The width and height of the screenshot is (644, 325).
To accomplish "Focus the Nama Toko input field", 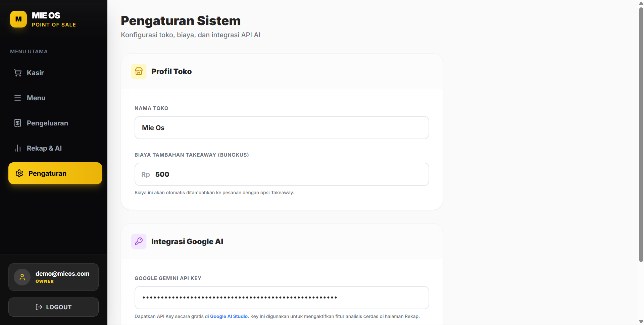I will click(282, 128).
